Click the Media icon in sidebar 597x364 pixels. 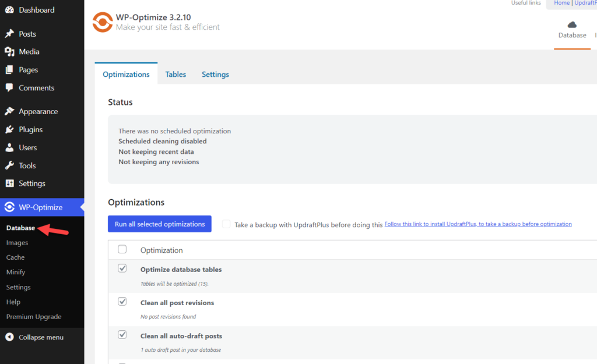tap(9, 52)
